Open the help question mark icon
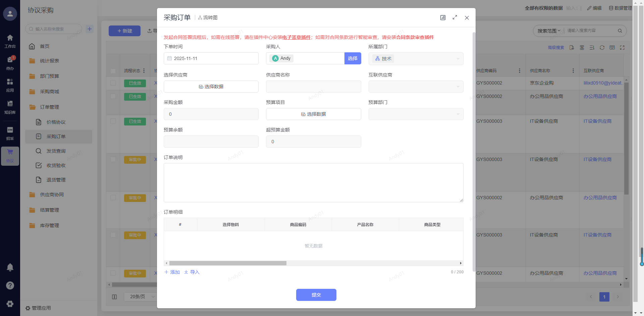The width and height of the screenshot is (644, 316). click(10, 285)
